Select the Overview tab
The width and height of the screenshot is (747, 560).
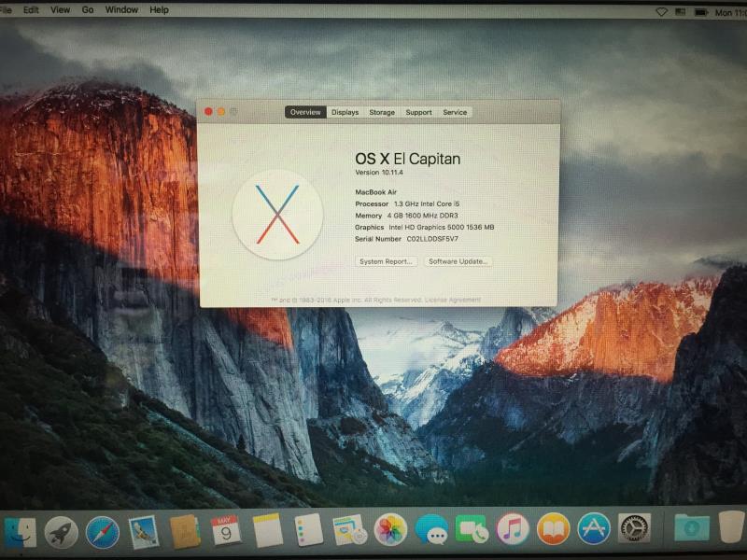coord(305,112)
